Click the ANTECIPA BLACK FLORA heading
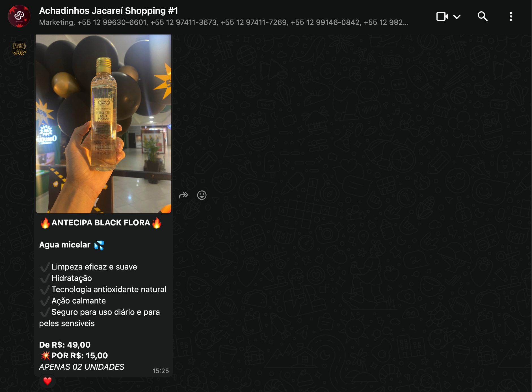Viewport: 532px width, 392px height. click(101, 223)
